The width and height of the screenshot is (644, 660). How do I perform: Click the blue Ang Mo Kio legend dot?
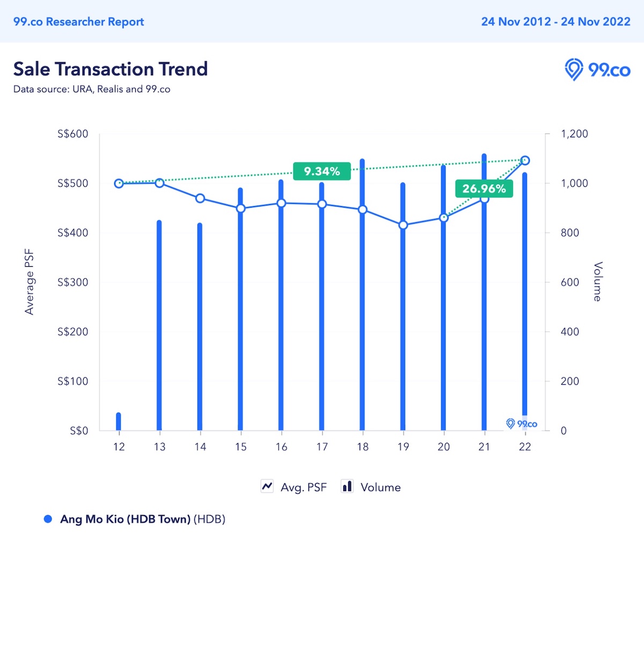(48, 519)
